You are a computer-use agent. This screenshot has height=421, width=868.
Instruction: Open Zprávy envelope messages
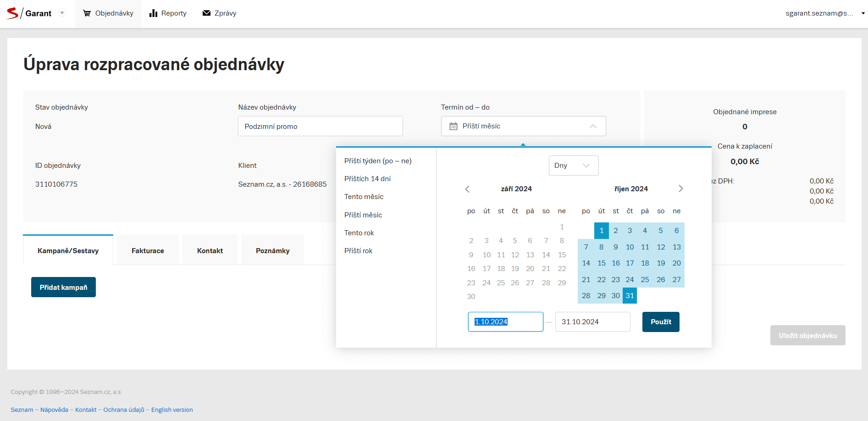coord(220,13)
